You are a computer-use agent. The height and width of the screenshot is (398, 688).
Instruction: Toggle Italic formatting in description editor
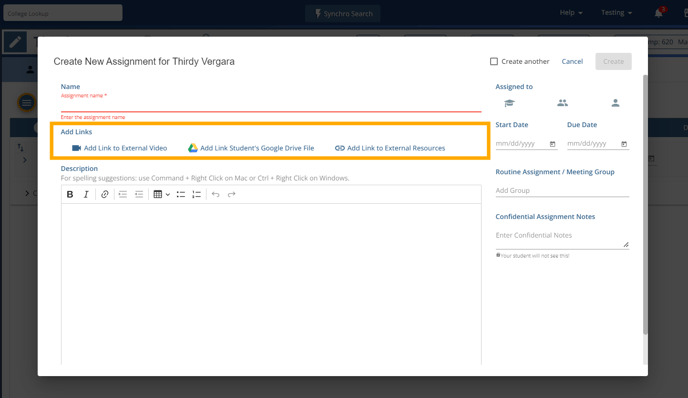tap(86, 194)
